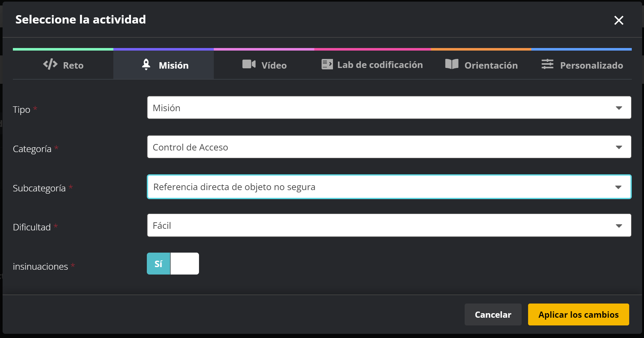Toggle the insinuaciones Sí switch
The width and height of the screenshot is (644, 338).
(173, 264)
